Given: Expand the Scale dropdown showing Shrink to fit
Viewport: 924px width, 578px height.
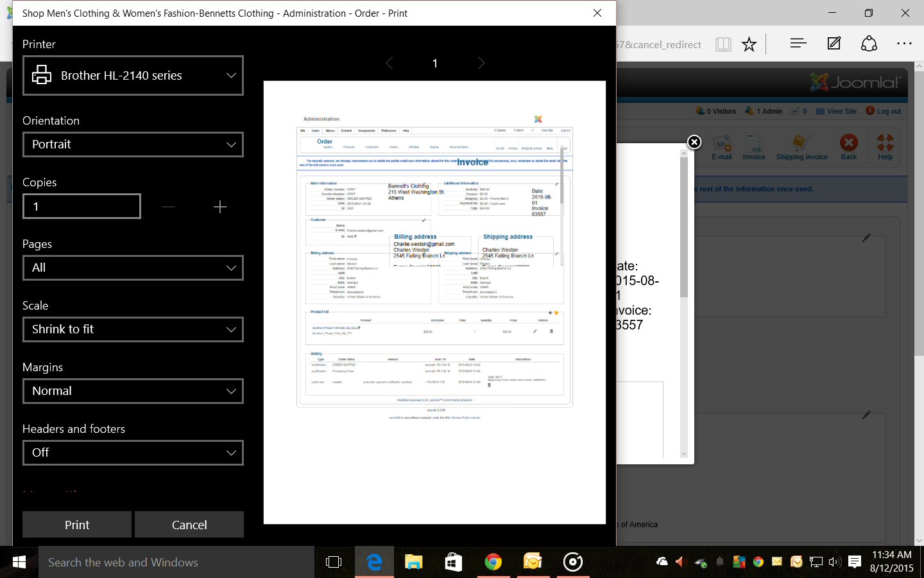Looking at the screenshot, I should pyautogui.click(x=133, y=329).
